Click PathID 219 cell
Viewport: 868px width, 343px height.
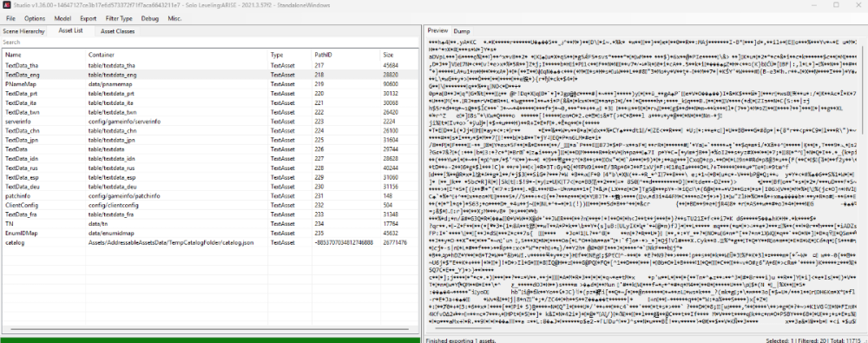click(x=319, y=83)
